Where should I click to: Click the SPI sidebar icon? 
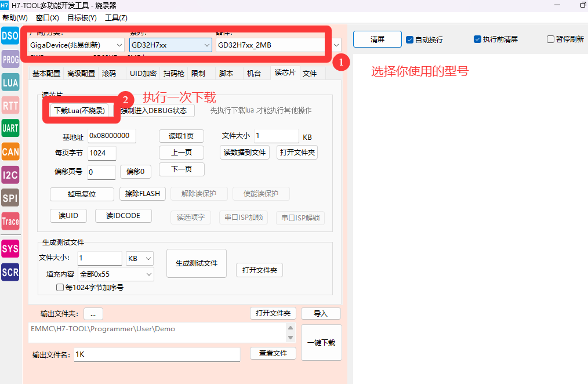[x=10, y=198]
